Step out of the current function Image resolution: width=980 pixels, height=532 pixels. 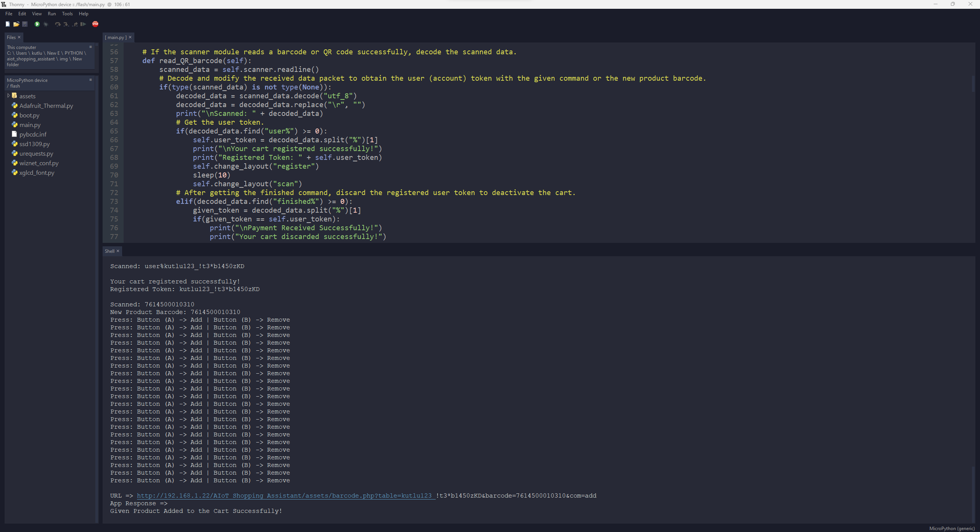[x=74, y=24]
